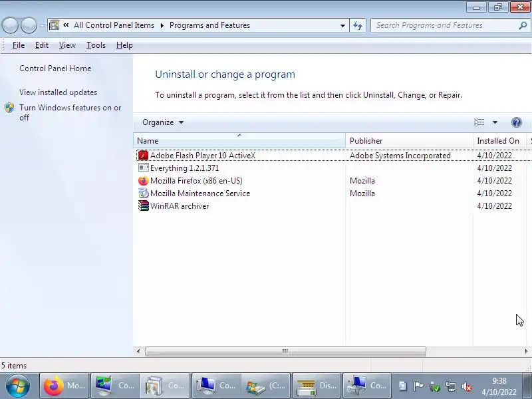Expand the All Control Panel Items breadcrumb arrow
The width and height of the screenshot is (532, 399).
click(162, 25)
